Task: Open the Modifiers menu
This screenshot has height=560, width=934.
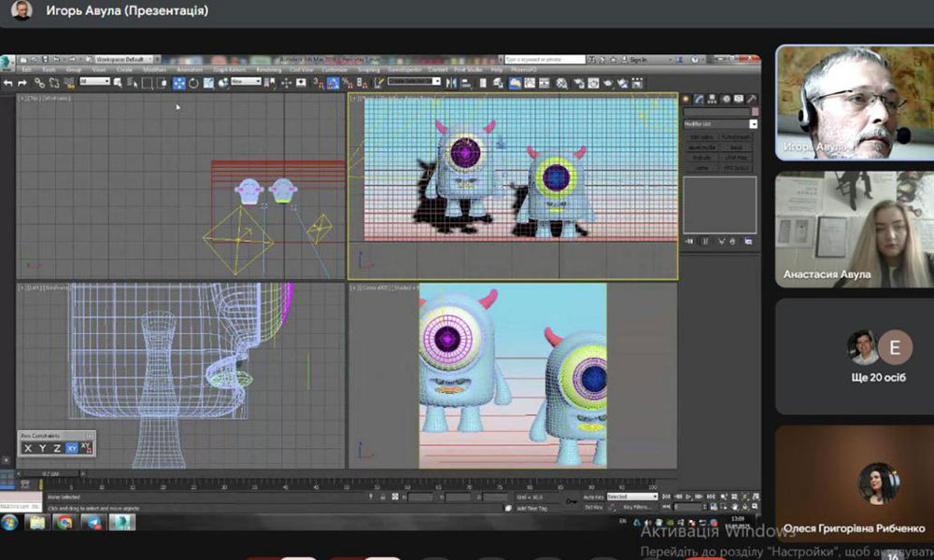Action: click(154, 70)
